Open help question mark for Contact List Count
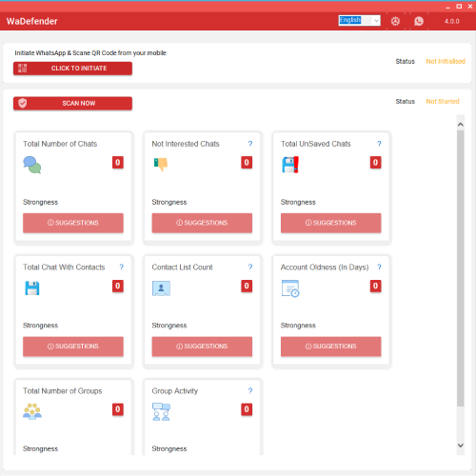The height and width of the screenshot is (476, 476). [250, 268]
